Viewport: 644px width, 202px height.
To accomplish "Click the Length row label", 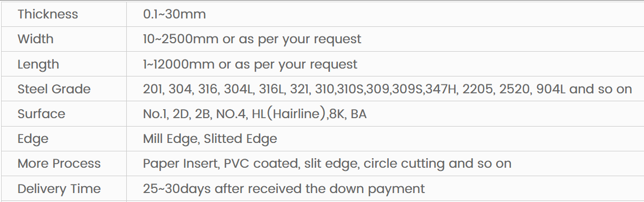I will pos(38,64).
